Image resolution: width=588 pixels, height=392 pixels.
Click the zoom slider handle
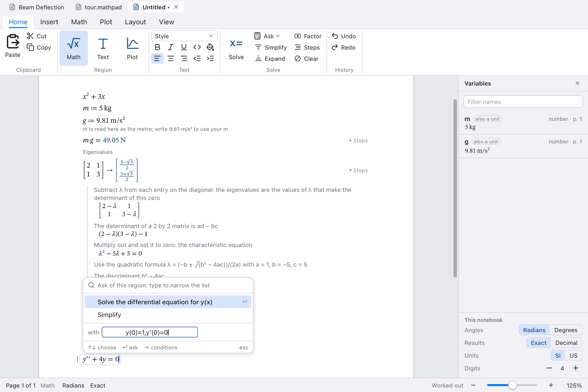(513, 385)
